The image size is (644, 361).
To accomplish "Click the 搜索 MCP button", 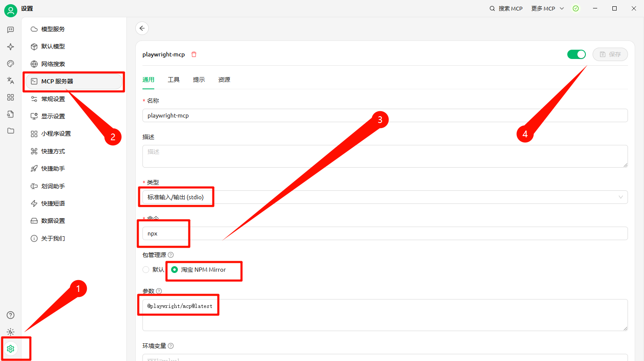I will [x=506, y=8].
